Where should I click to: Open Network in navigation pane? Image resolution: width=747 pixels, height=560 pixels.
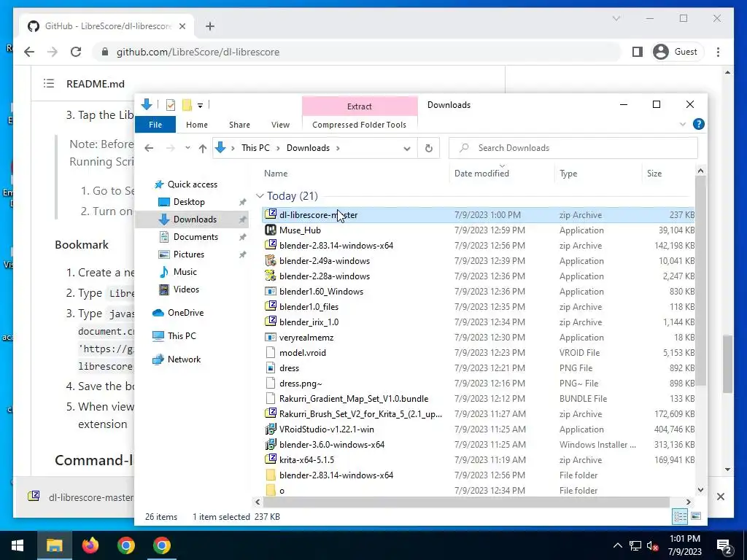click(184, 359)
